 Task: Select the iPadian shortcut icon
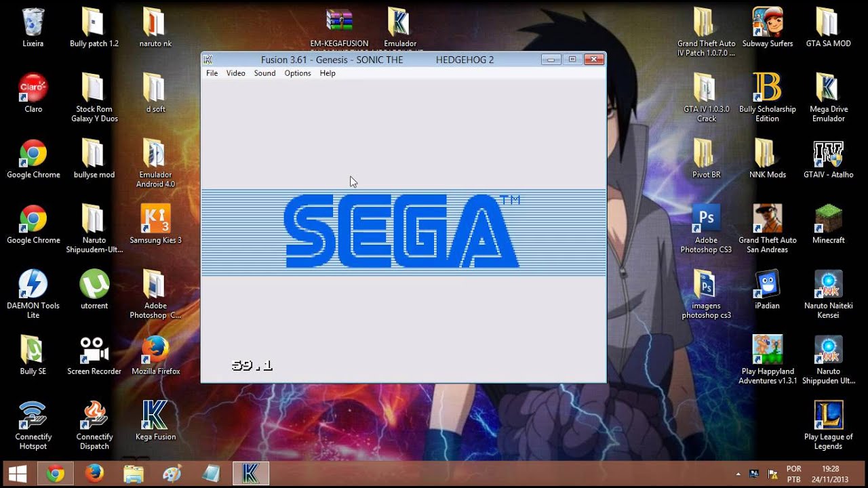pos(767,289)
